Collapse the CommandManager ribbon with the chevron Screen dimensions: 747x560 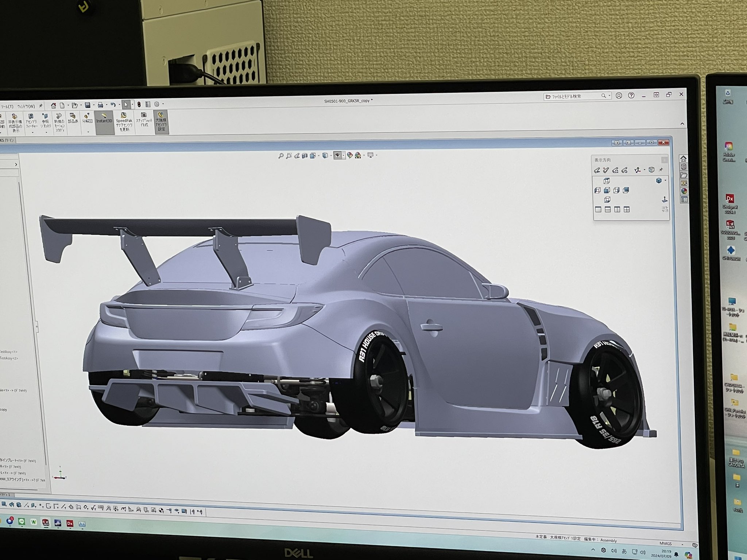[682, 124]
